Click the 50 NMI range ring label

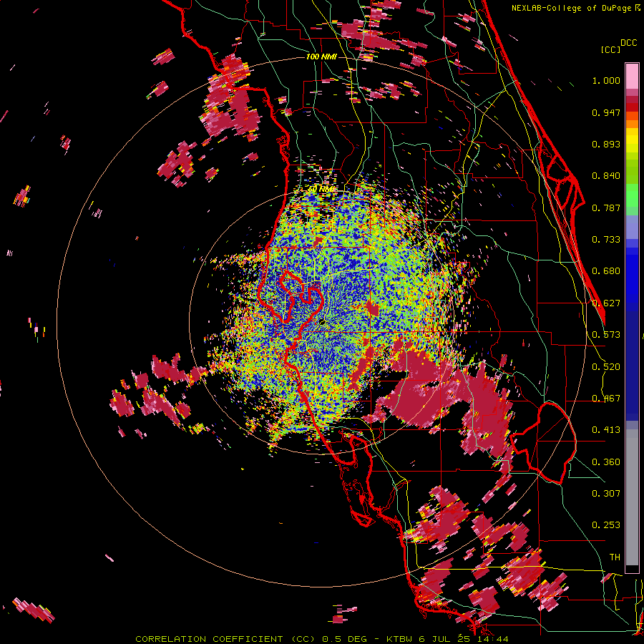pos(321,189)
